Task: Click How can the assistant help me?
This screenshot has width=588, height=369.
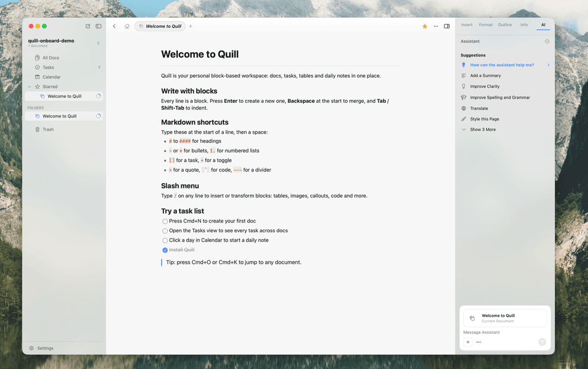Action: [x=505, y=65]
